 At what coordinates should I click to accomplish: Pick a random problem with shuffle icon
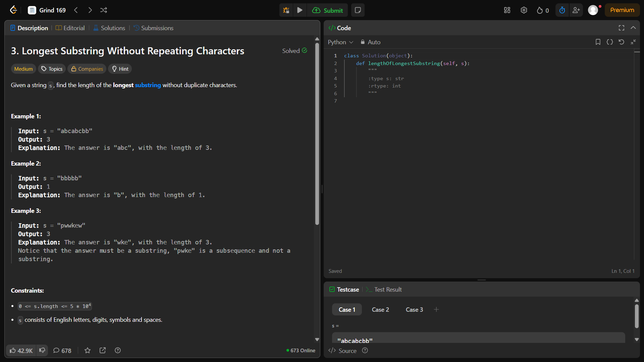pos(104,10)
